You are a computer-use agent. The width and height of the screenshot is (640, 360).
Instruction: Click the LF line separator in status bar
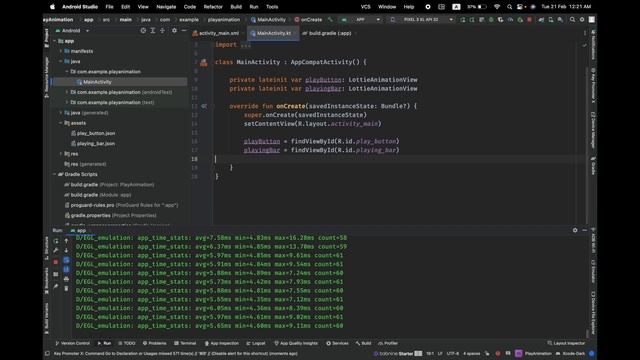[440, 353]
